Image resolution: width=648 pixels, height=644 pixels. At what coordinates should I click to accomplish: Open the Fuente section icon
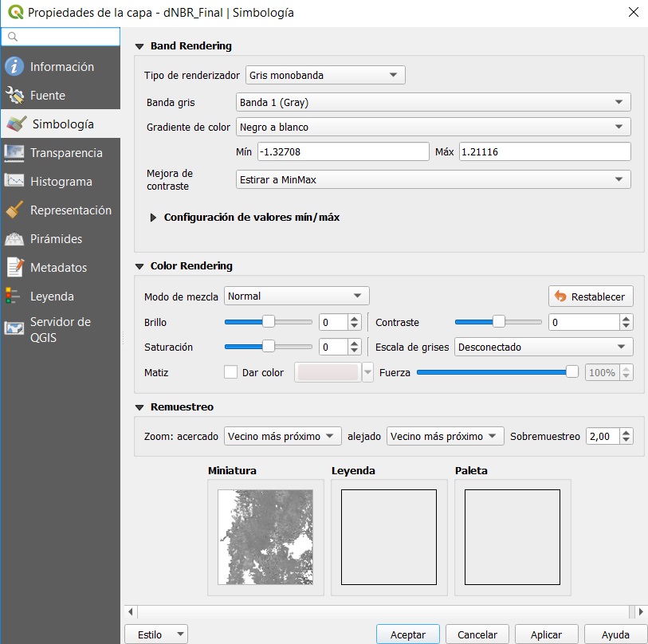click(x=14, y=96)
